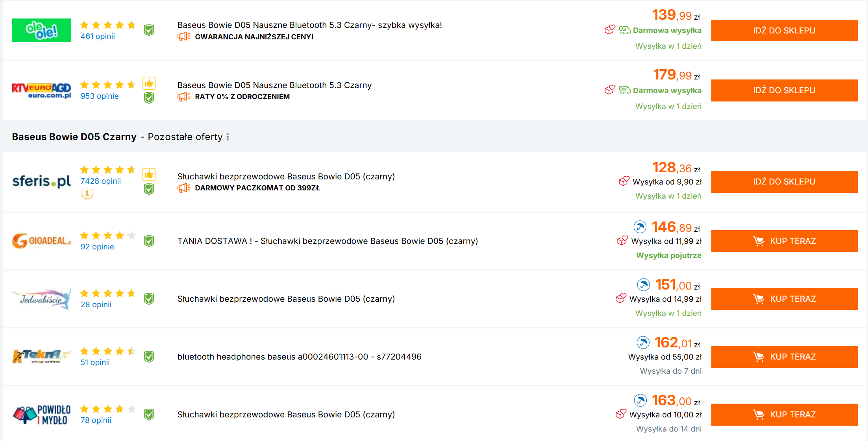Click the RATY 0% Z ODROCZENIEM promo text
Viewport: 868px width, 441px height.
tap(242, 97)
